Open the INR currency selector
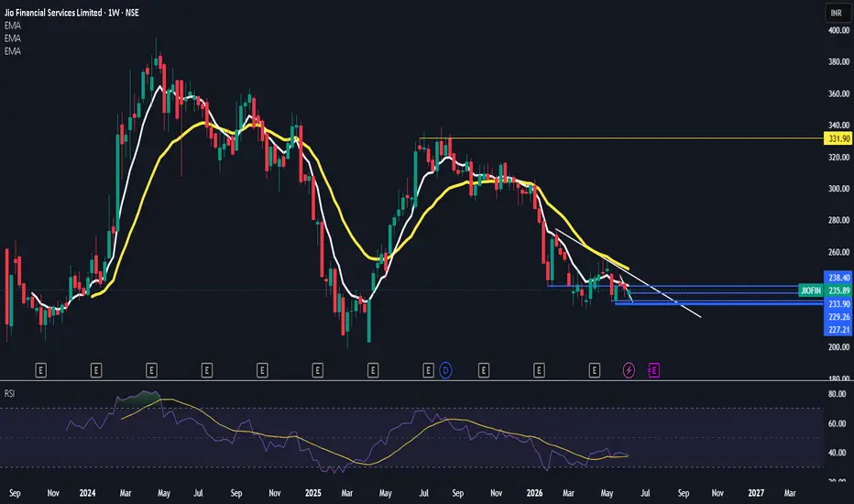This screenshot has height=504, width=854. [x=837, y=13]
